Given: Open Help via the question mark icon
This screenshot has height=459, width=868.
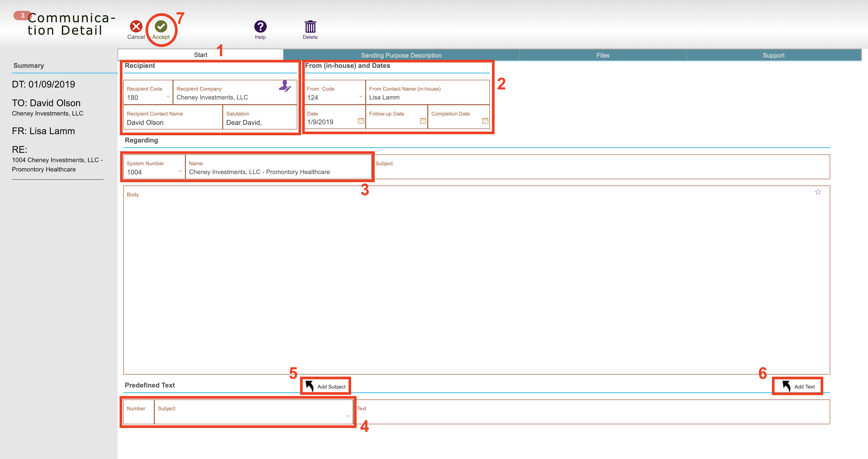Looking at the screenshot, I should click(260, 27).
